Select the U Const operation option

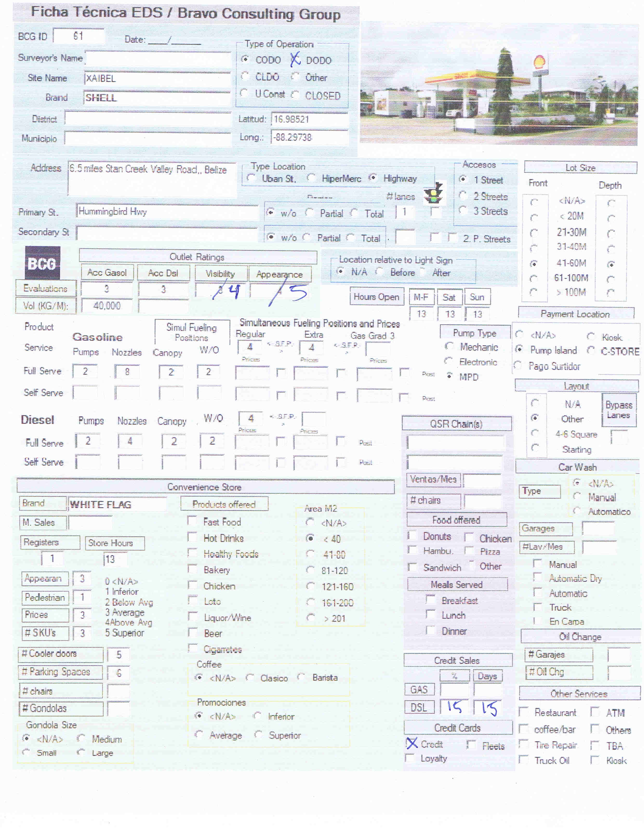[x=244, y=93]
